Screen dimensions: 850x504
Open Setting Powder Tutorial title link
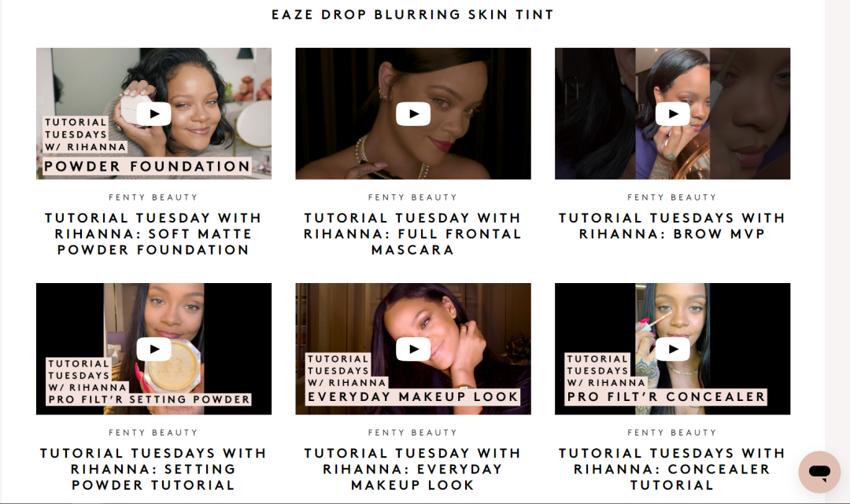point(153,469)
